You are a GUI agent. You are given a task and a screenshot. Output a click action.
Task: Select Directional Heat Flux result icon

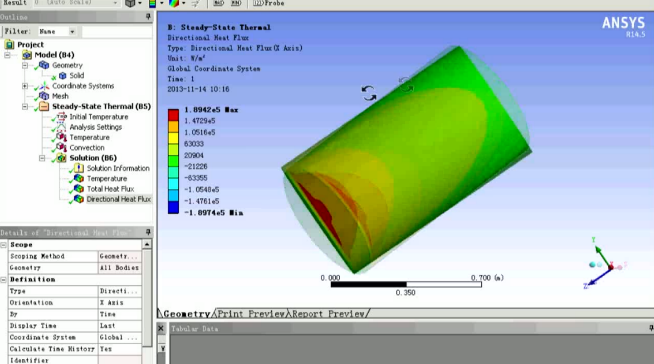click(x=79, y=199)
